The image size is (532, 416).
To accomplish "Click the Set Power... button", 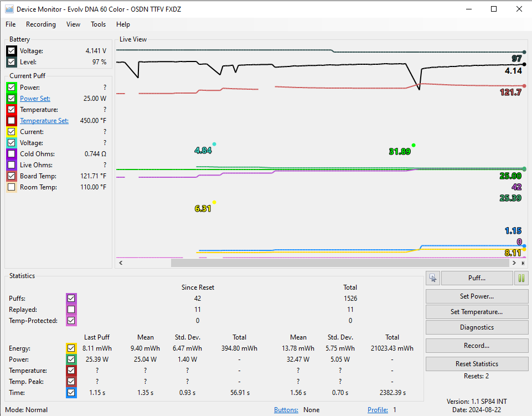I will point(476,296).
